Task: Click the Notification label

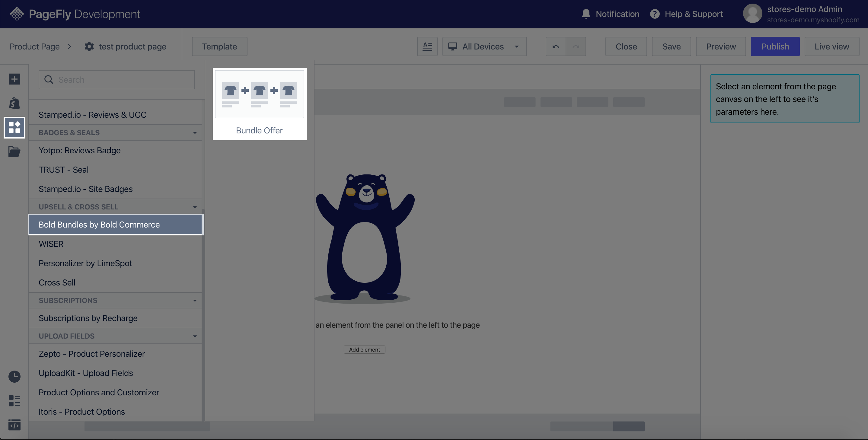Action: (x=617, y=14)
